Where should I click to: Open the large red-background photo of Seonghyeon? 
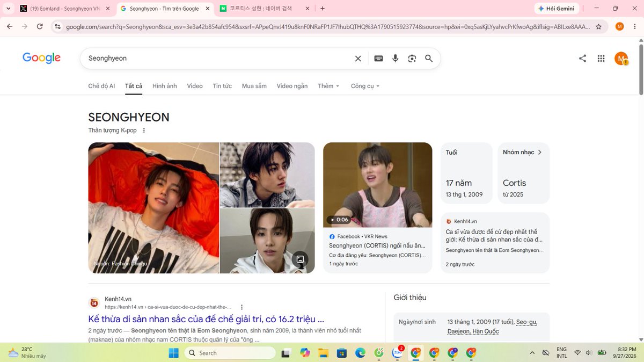pyautogui.click(x=153, y=208)
